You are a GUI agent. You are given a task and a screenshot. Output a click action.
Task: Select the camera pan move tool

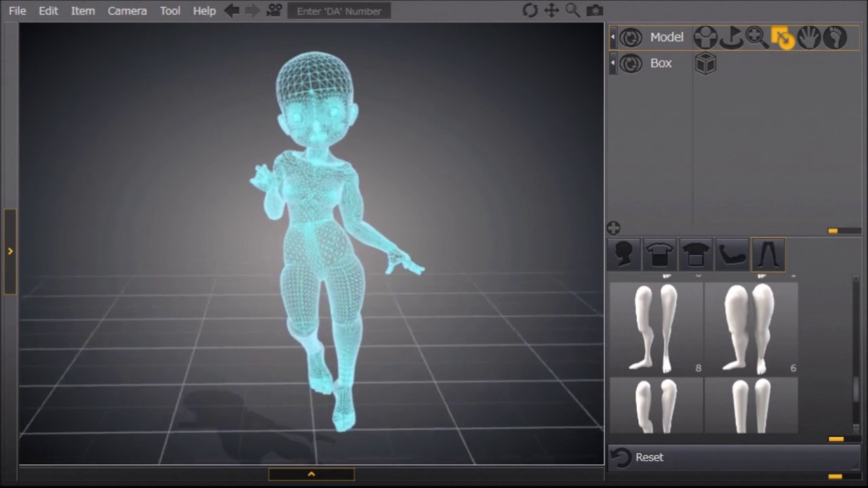coord(551,10)
